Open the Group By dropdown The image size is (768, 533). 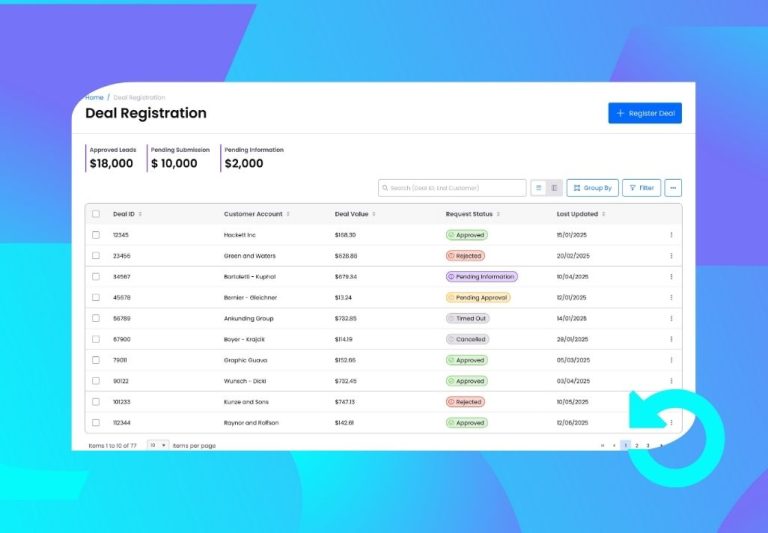[592, 188]
